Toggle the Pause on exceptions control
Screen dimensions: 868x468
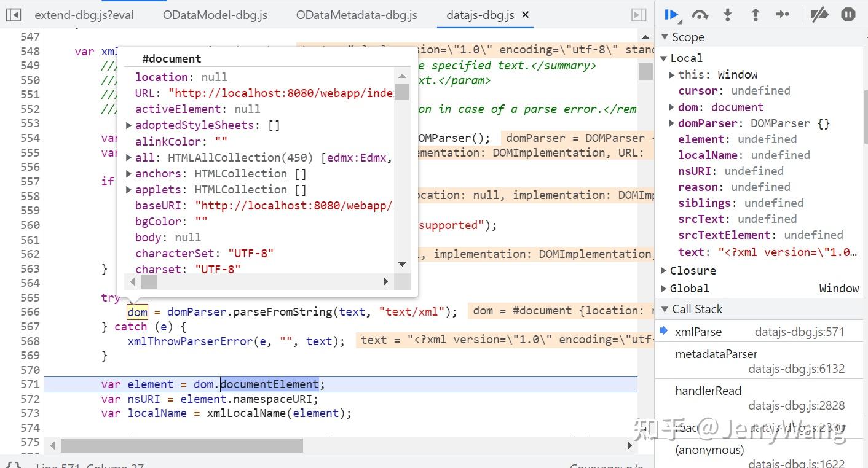click(x=848, y=15)
